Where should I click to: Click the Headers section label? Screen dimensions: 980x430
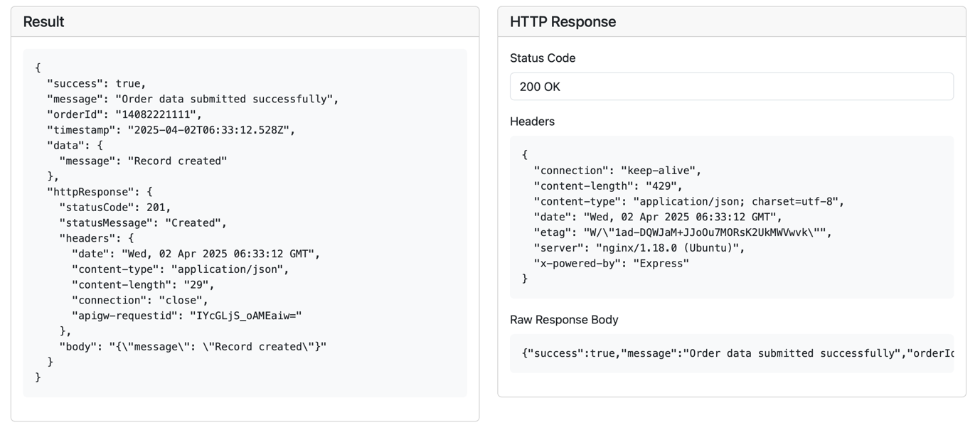pos(532,122)
